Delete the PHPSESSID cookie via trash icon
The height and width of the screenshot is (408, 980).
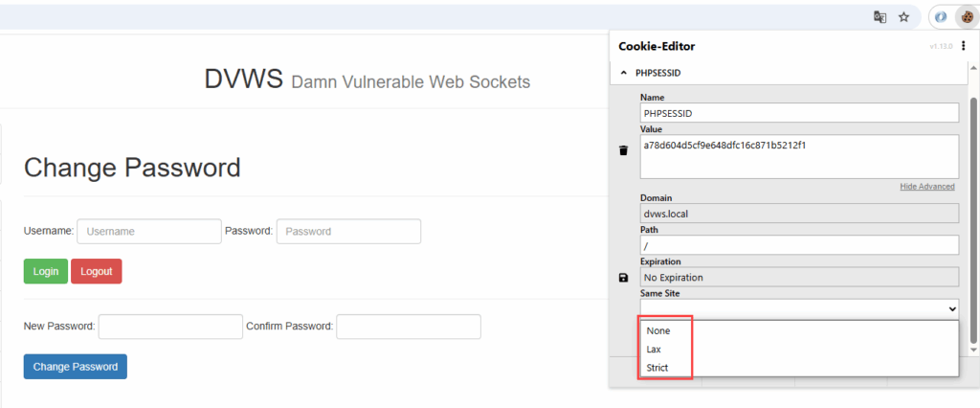click(623, 150)
